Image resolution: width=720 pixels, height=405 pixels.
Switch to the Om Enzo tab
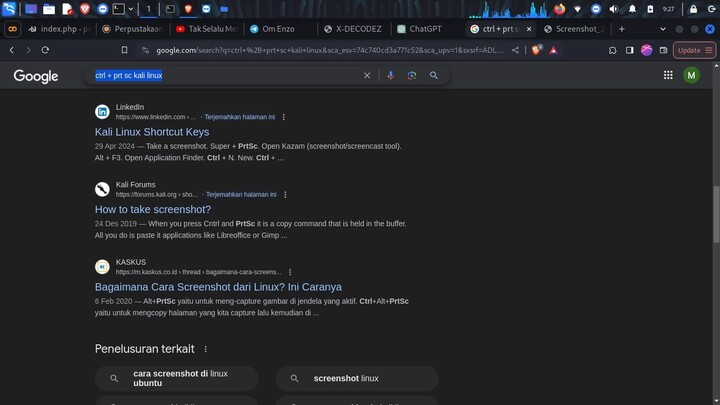[x=281, y=29]
